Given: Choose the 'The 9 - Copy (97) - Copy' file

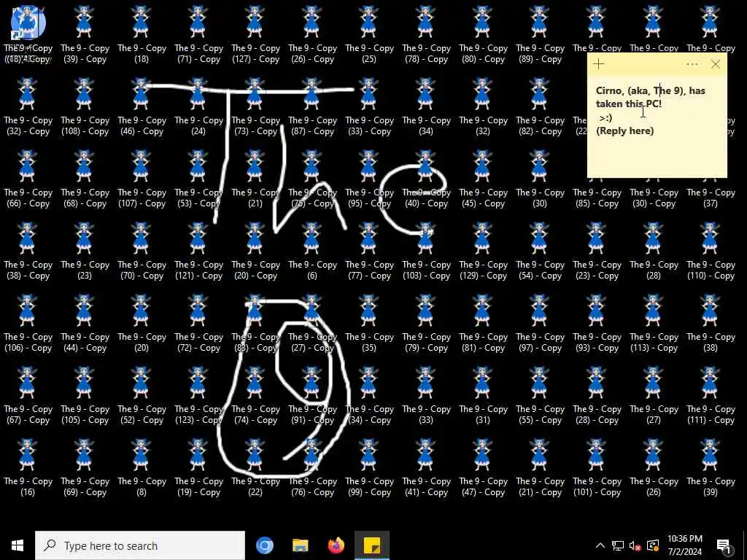Looking at the screenshot, I should pyautogui.click(x=540, y=324).
